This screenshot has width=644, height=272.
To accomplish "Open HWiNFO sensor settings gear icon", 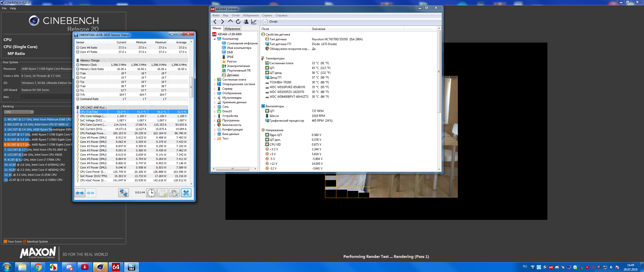I will (174, 193).
